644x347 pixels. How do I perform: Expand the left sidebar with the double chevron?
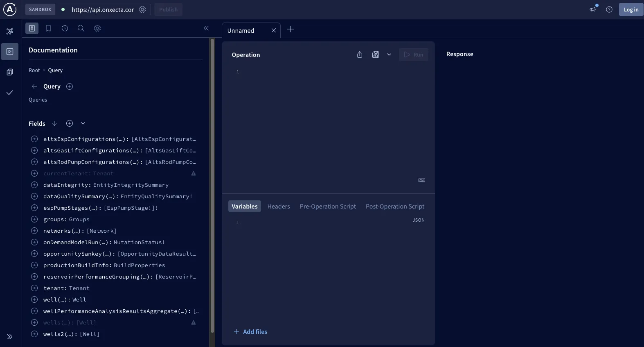pos(10,337)
